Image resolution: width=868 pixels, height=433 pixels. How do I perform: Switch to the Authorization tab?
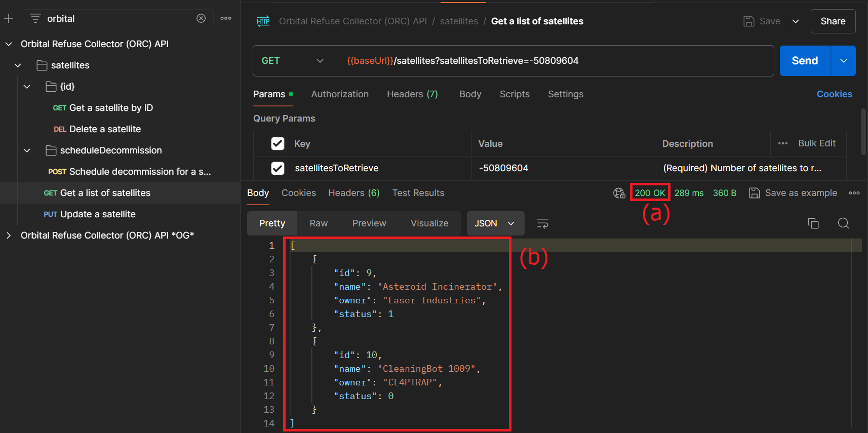tap(340, 94)
